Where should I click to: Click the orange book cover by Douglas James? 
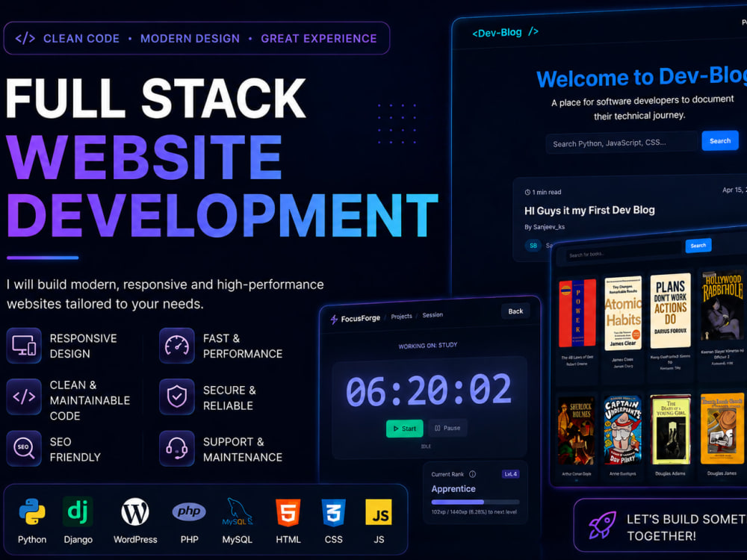click(x=722, y=428)
